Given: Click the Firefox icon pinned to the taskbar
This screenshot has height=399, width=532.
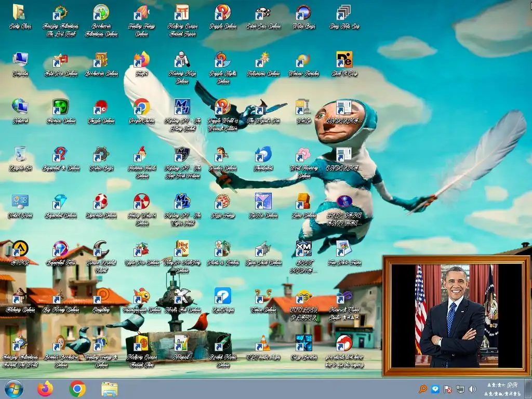Looking at the screenshot, I should pyautogui.click(x=45, y=389).
